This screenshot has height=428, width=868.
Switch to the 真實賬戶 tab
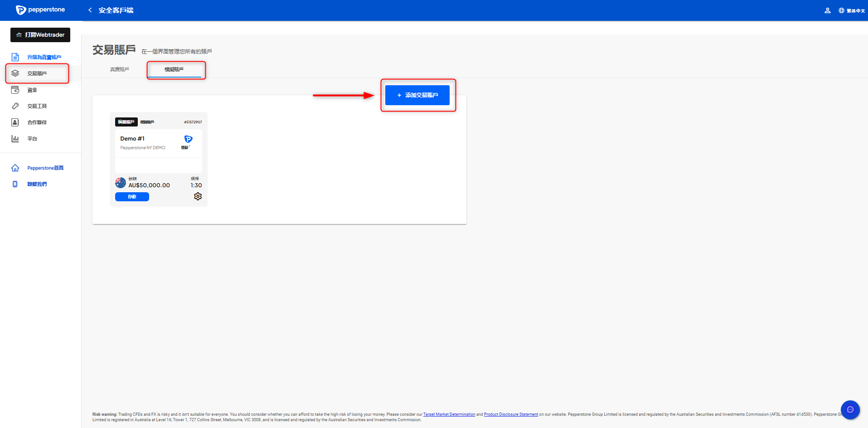[x=120, y=69]
